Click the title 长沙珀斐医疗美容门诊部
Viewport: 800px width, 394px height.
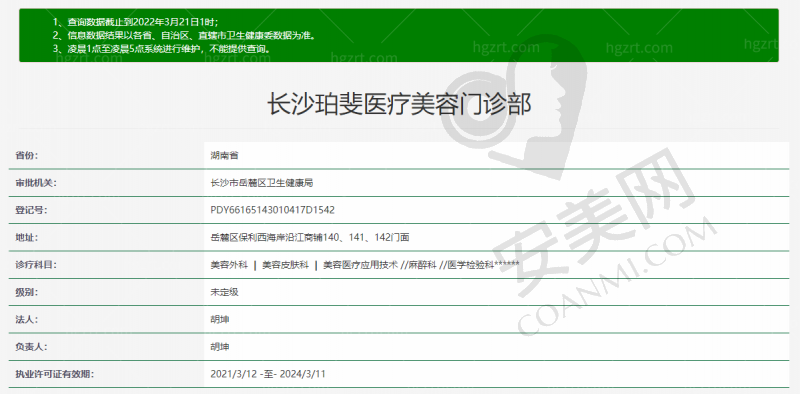(x=399, y=105)
